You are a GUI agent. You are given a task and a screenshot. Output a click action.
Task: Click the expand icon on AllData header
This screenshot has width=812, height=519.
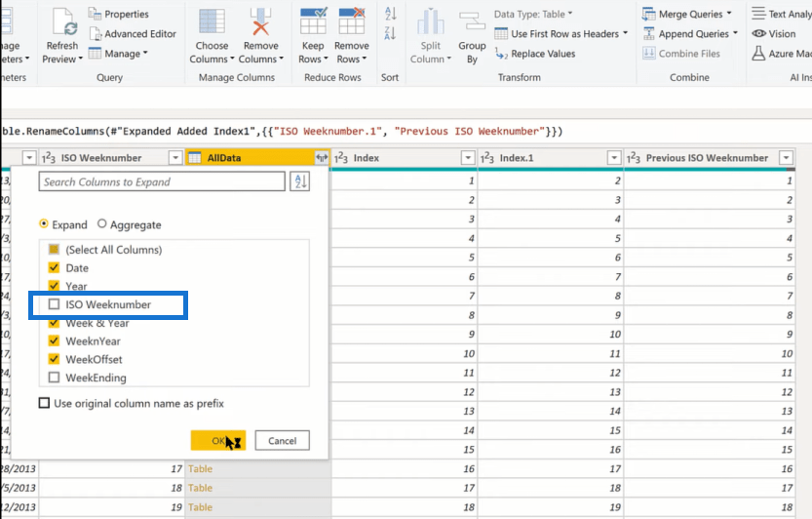pos(322,158)
